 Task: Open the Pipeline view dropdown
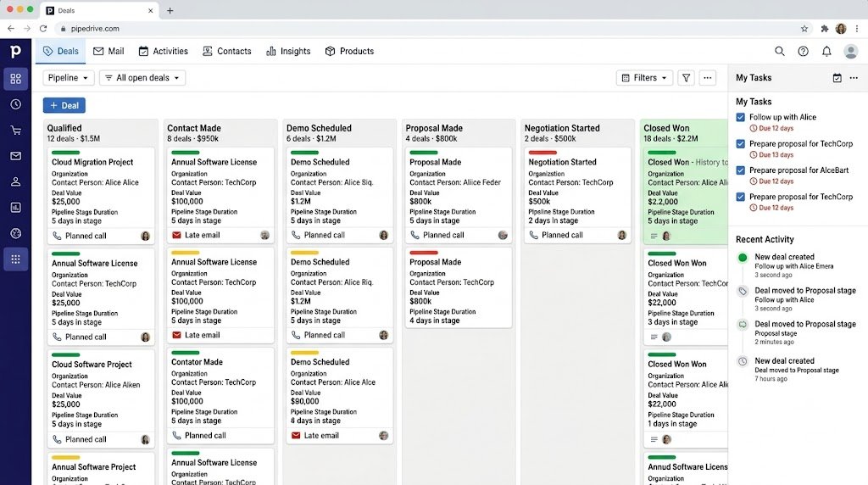pos(68,78)
